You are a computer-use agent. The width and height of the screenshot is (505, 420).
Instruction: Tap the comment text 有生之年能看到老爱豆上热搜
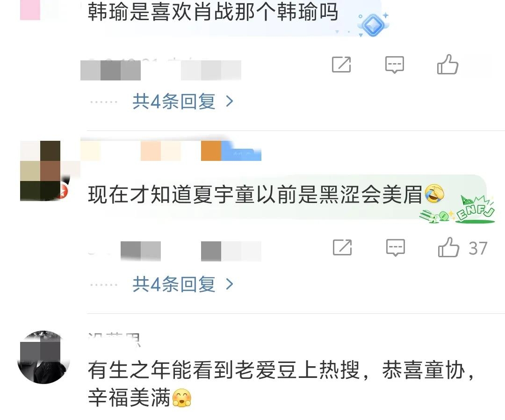(x=224, y=370)
